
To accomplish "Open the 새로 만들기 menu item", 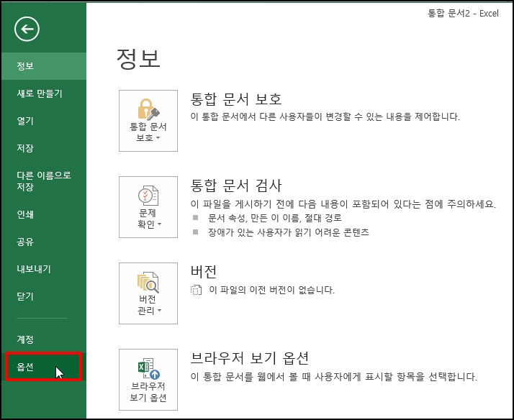I will 44,93.
